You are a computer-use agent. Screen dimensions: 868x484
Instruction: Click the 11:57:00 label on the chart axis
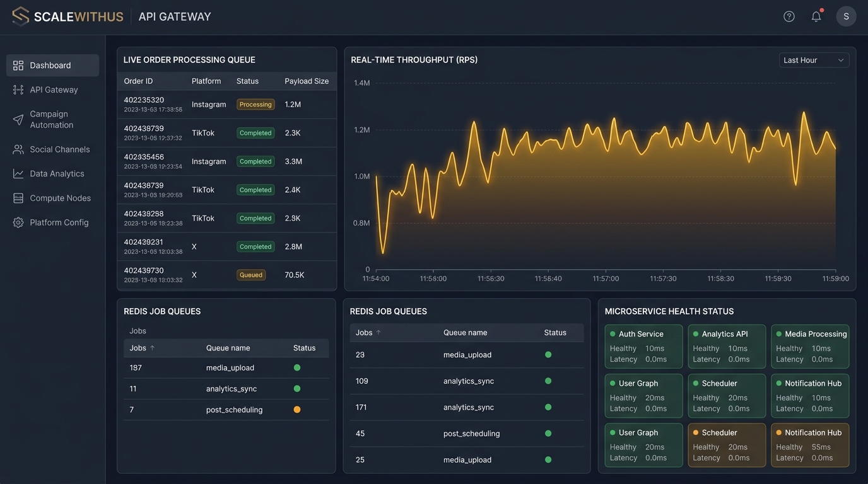coord(606,279)
